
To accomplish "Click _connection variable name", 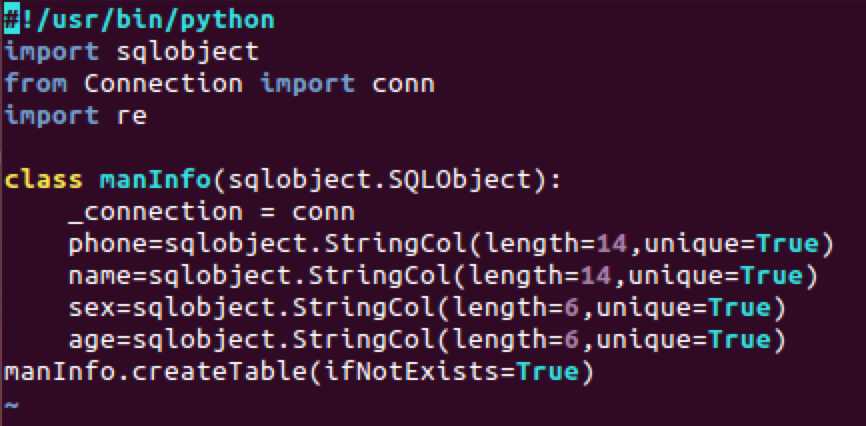I will pyautogui.click(x=156, y=212).
